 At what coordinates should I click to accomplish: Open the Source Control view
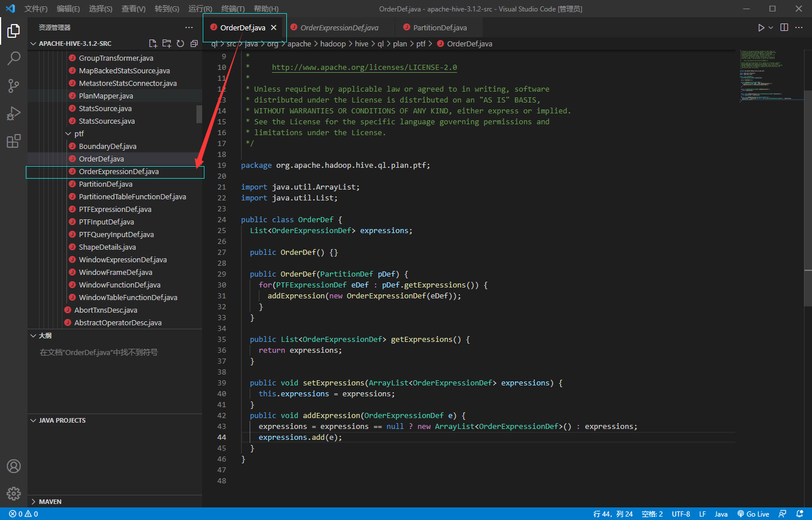coord(14,85)
